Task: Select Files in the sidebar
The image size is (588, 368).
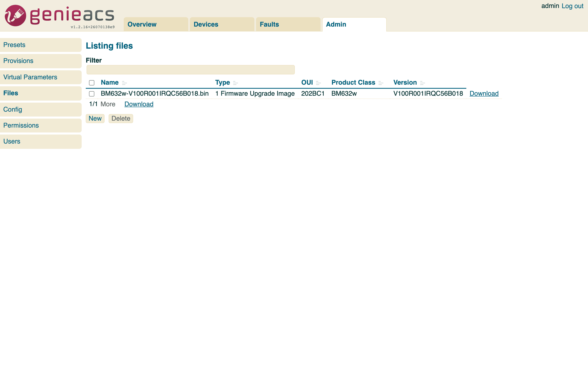Action: tap(41, 93)
